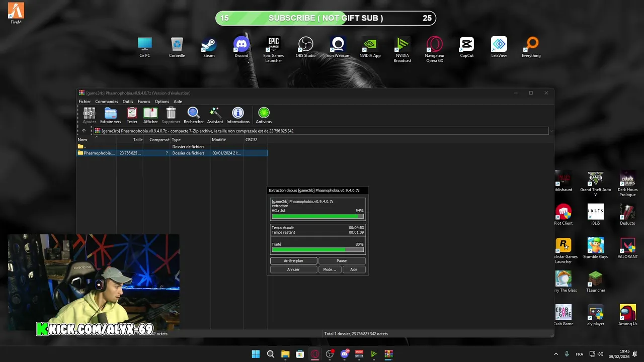The image size is (644, 362).
Task: Click the 94% file progress bar
Action: tap(317, 216)
